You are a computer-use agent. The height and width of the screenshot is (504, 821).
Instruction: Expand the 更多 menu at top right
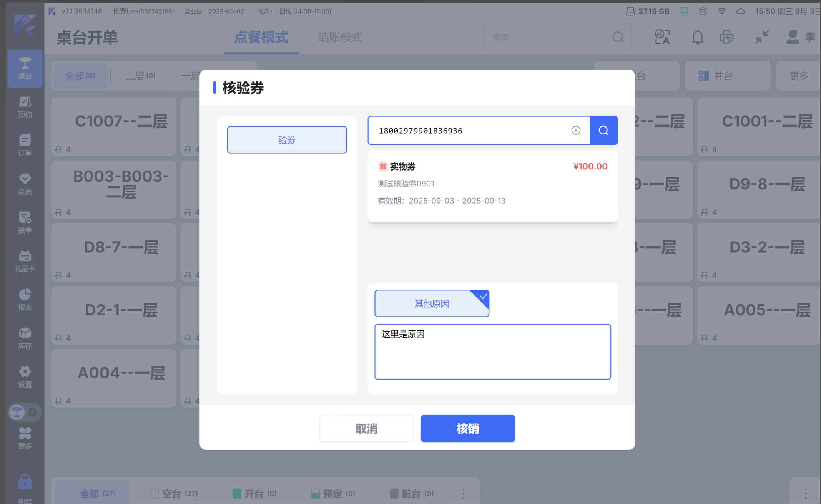point(798,76)
